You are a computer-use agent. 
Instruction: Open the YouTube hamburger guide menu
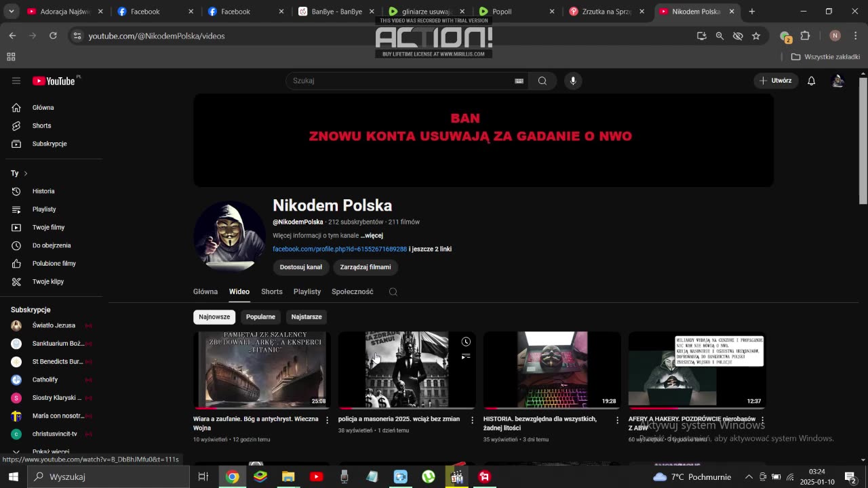(x=16, y=81)
